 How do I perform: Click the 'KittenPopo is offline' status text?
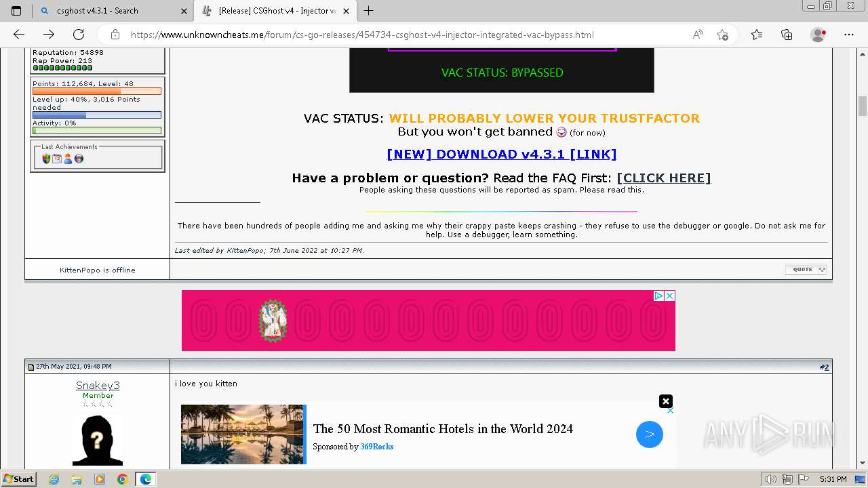(x=98, y=270)
